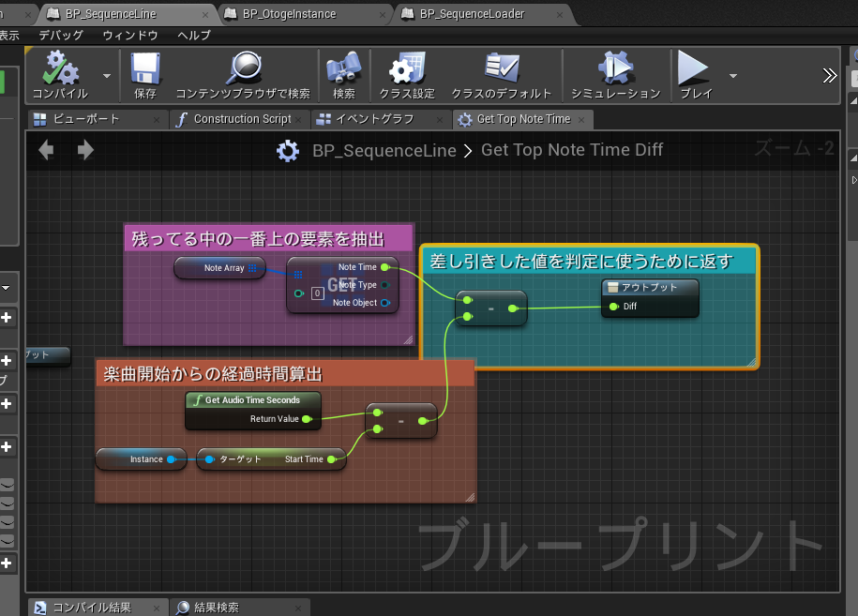Open クラスのデフォルト class defaults
The height and width of the screenshot is (616, 858).
tap(502, 75)
